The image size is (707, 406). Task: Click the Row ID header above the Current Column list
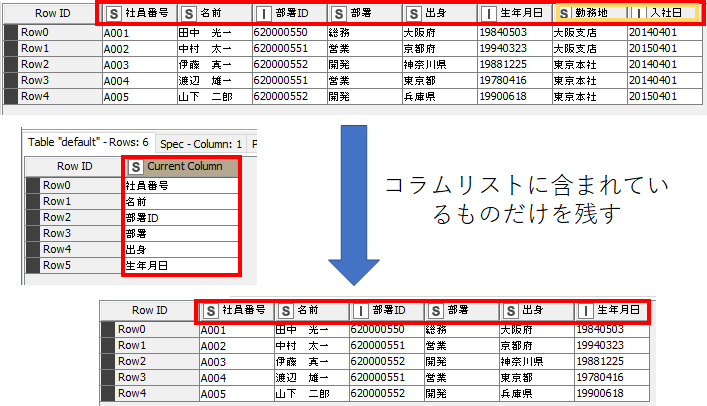click(x=74, y=166)
